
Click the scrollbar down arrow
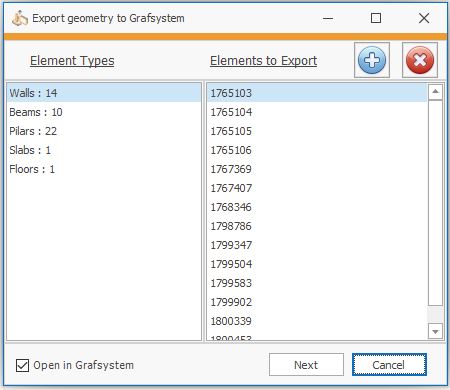point(435,331)
